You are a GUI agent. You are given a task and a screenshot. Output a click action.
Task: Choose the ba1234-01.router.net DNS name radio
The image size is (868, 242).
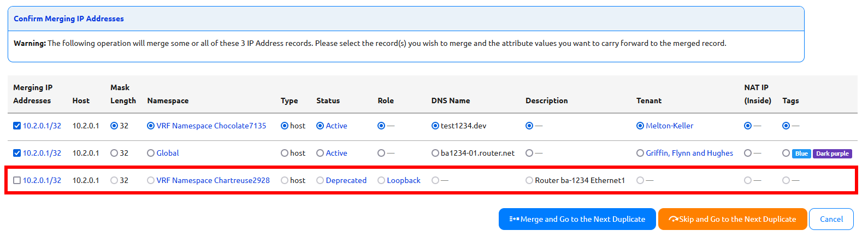(435, 153)
